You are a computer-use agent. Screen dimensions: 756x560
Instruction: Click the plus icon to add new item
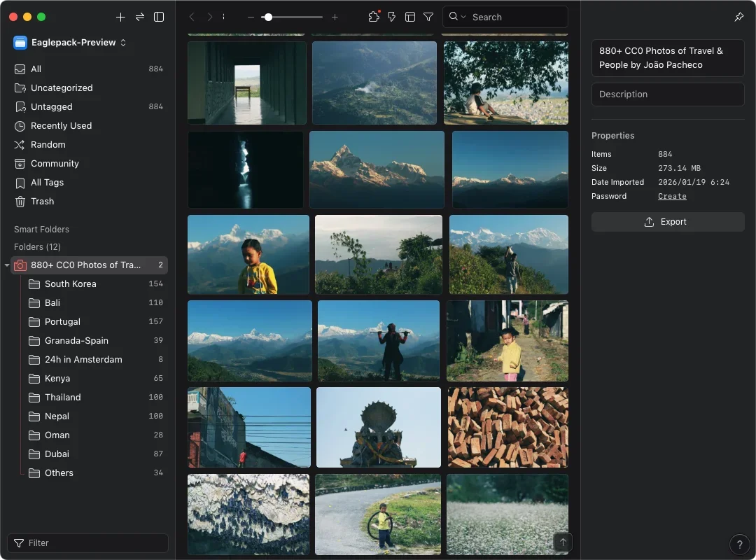click(120, 17)
